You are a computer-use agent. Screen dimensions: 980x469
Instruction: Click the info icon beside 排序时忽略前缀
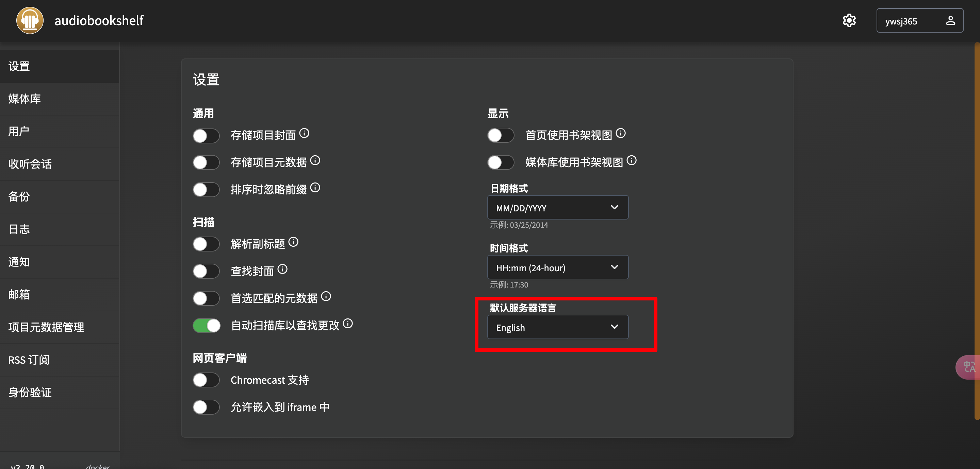[x=315, y=187]
